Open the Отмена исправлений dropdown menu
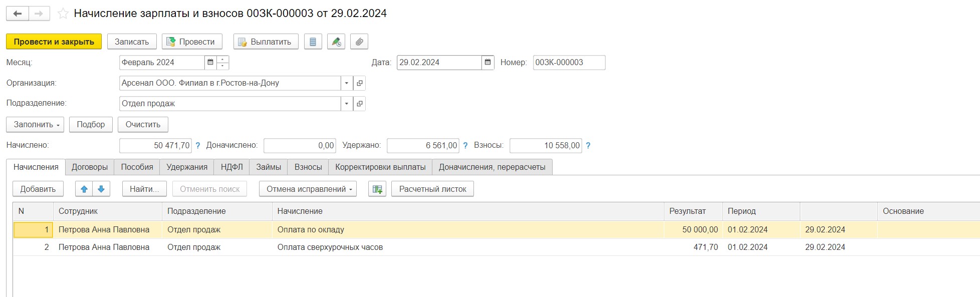Viewport: 980px width, 297px height. tap(308, 189)
